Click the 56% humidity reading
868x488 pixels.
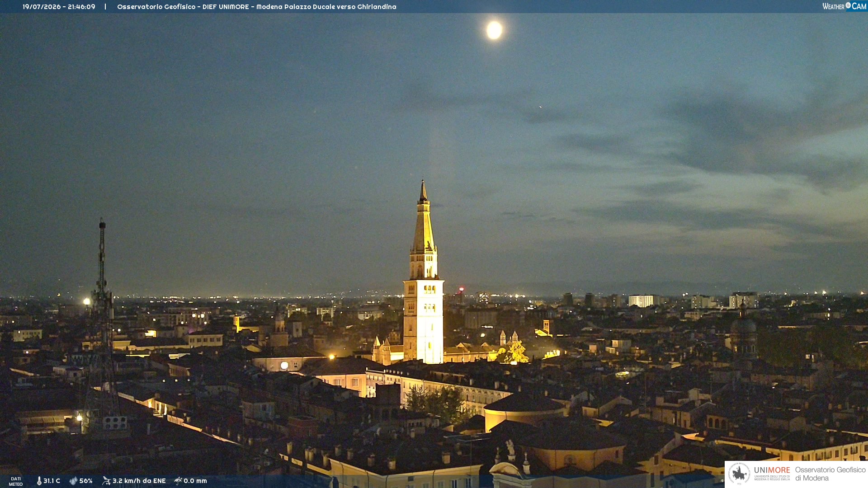[86, 481]
